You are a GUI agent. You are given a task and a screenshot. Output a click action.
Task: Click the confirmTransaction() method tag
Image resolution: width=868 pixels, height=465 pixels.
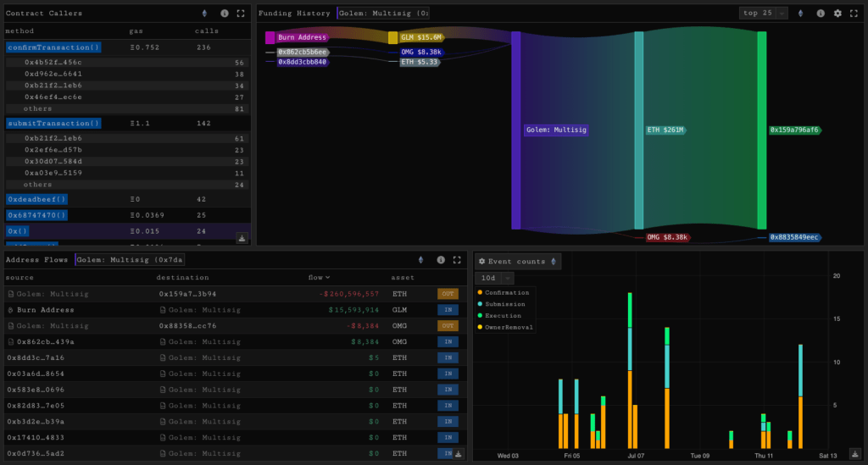tap(53, 47)
